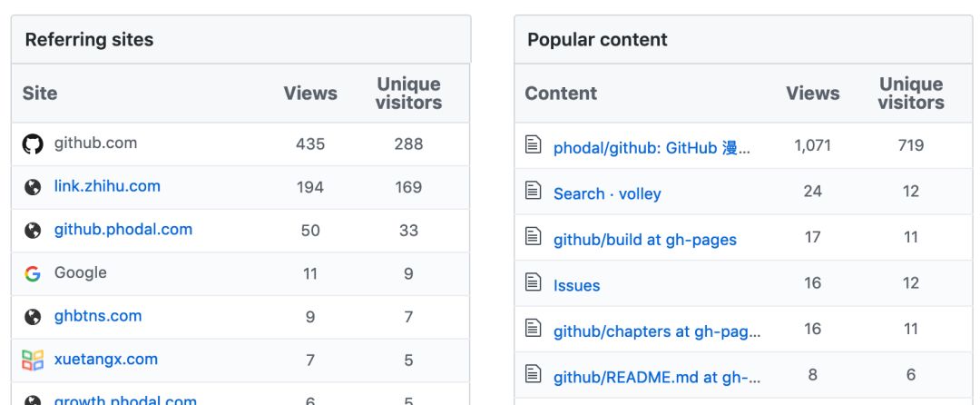Click the file icon beside github/build
Viewport: 980px width, 405px height.
pyautogui.click(x=534, y=237)
